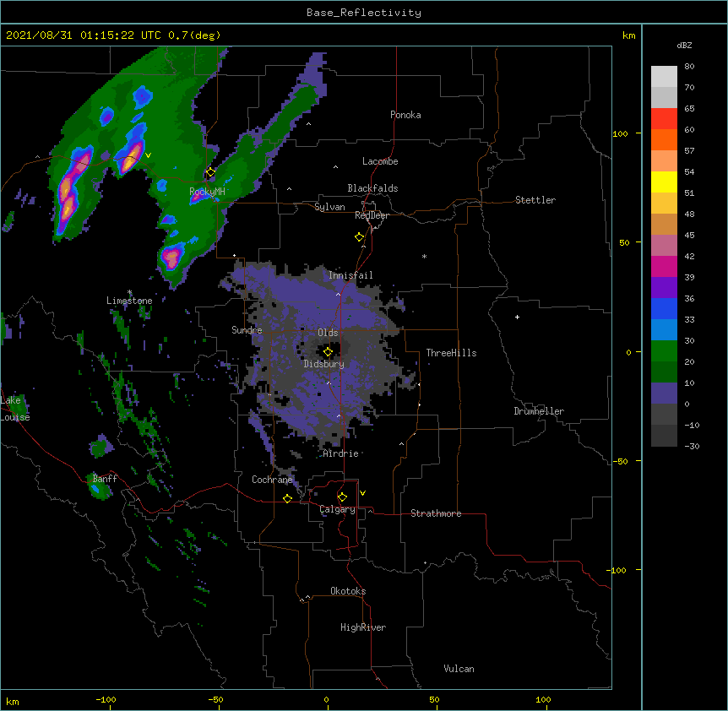Viewport: 728px width, 711px height.
Task: Click the Base_Reflectivity title text
Action: (x=364, y=13)
